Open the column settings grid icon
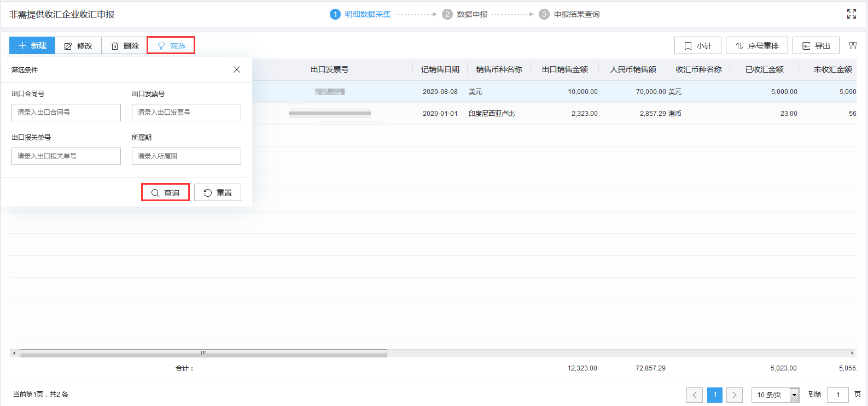The height and width of the screenshot is (406, 868). [x=853, y=46]
